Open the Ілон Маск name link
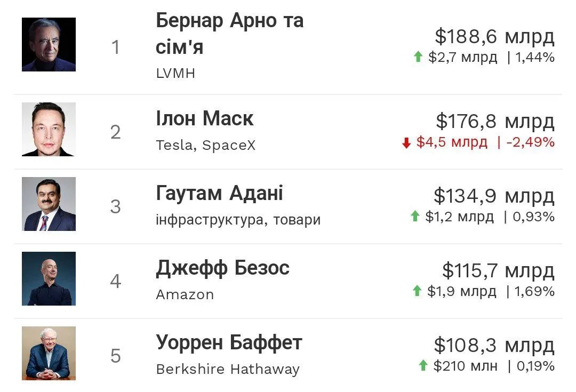The width and height of the screenshot is (576, 392). (x=205, y=118)
